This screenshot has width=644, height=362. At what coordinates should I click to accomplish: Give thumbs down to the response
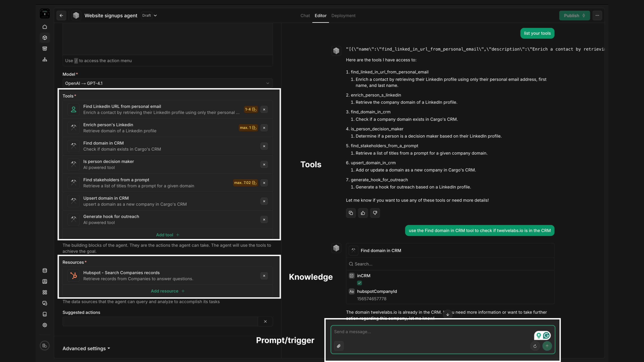(375, 213)
